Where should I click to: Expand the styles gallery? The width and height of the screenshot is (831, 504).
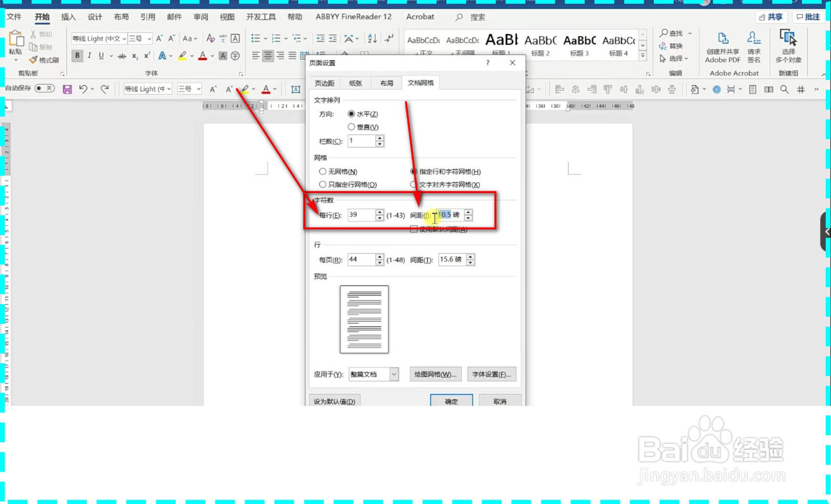(x=643, y=56)
